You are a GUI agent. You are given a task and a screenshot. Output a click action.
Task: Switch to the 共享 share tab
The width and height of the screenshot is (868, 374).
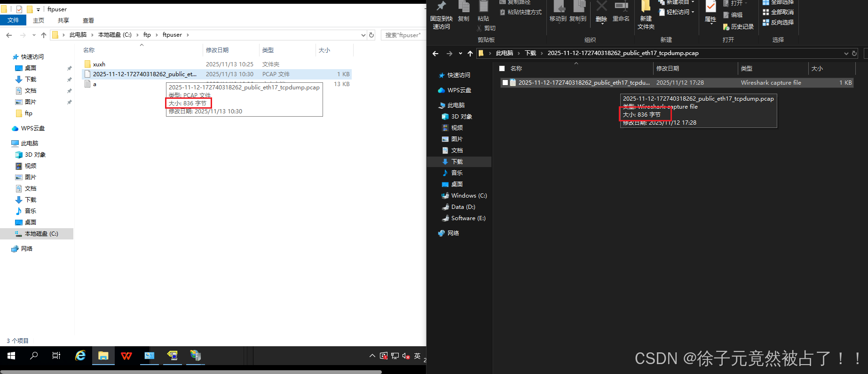point(63,20)
